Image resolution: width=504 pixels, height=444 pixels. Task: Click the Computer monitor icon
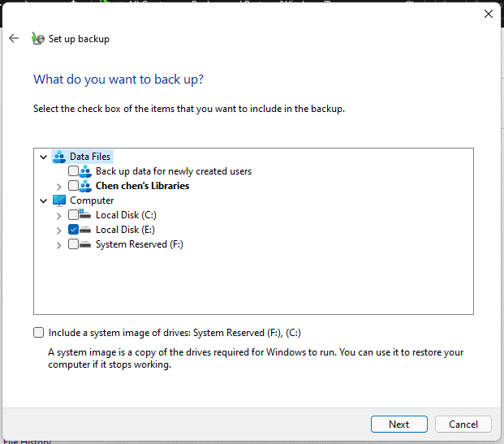[59, 200]
